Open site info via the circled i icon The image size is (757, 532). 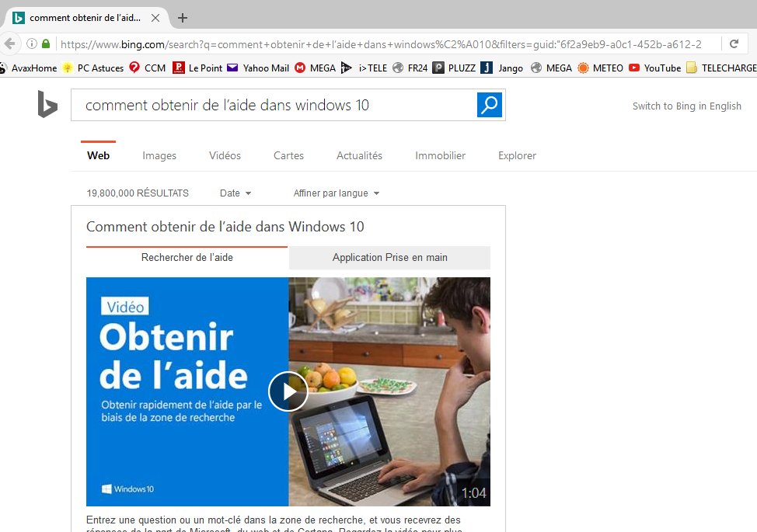click(x=31, y=44)
